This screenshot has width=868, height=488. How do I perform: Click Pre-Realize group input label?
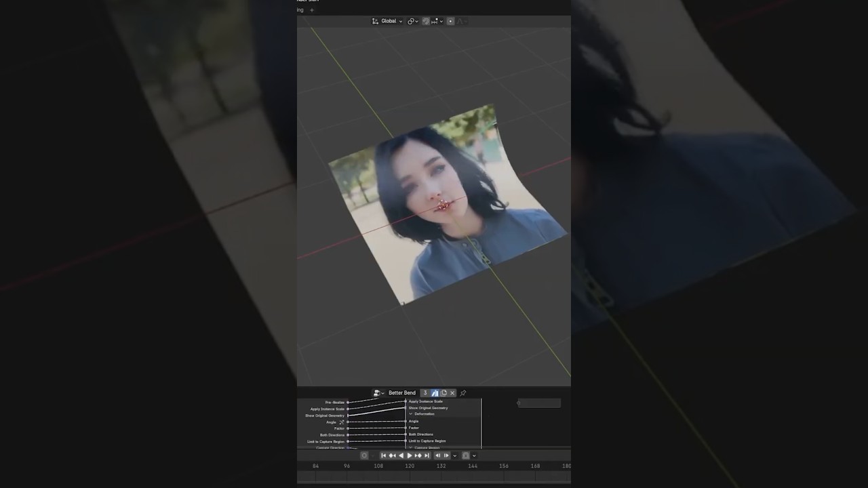click(335, 403)
